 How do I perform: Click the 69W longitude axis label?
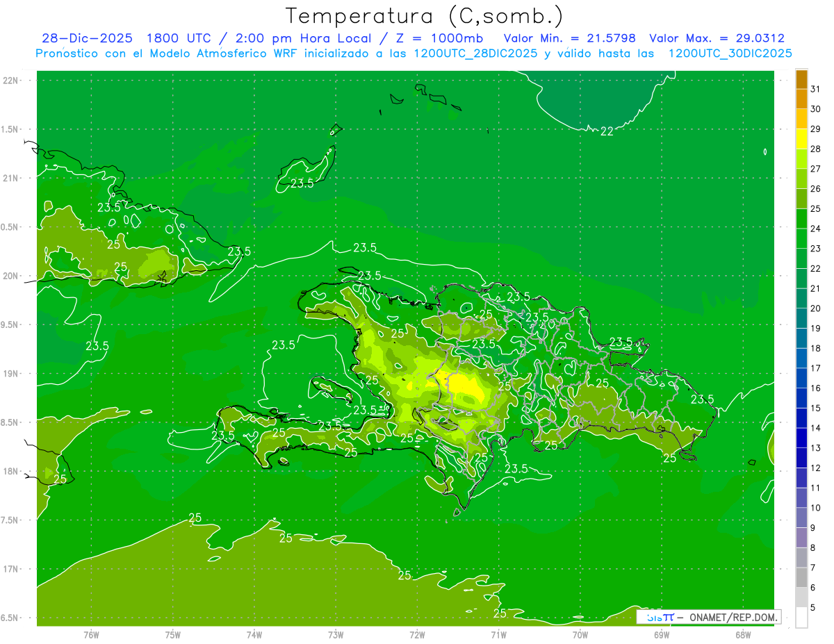pos(662,635)
